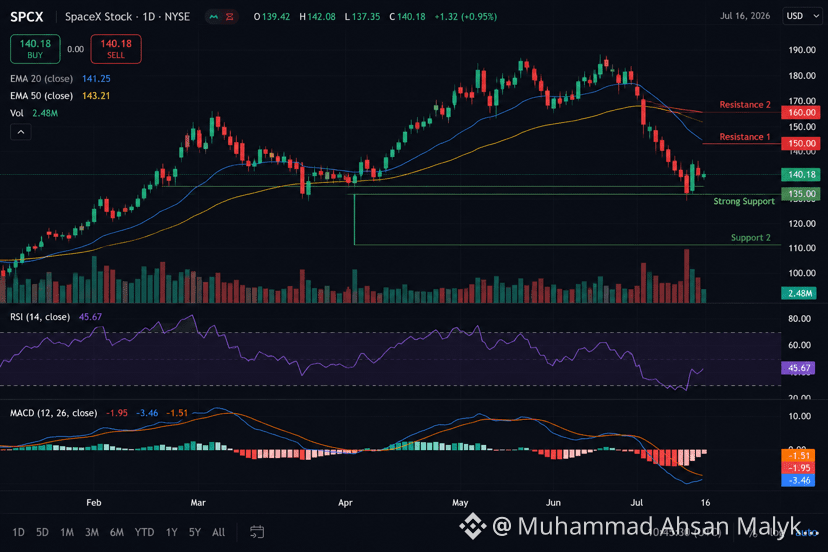Click the Support 2 label
Image resolution: width=828 pixels, height=552 pixels.
[750, 238]
